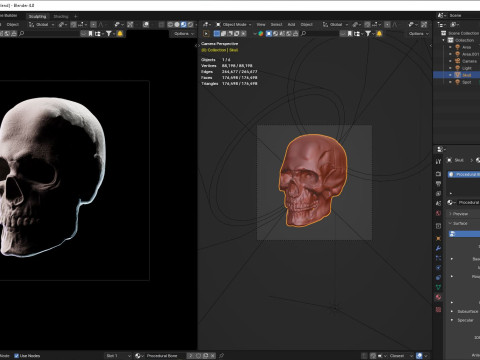Toggle snapping in the Camera Perspective viewport header
Viewport: 480px width, 360px height.
(x=367, y=25)
